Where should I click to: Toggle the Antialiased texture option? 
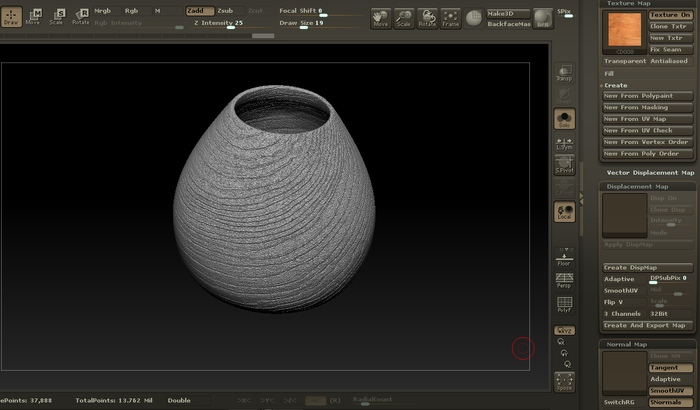(671, 61)
